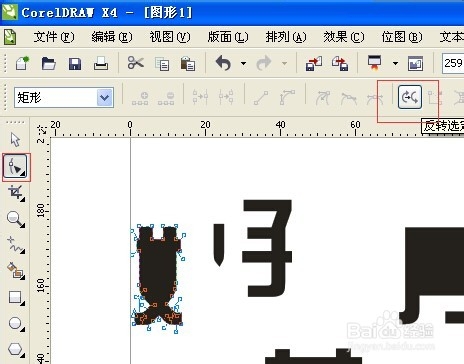
Task: Click the zoom level field showing 259
Action: click(453, 63)
